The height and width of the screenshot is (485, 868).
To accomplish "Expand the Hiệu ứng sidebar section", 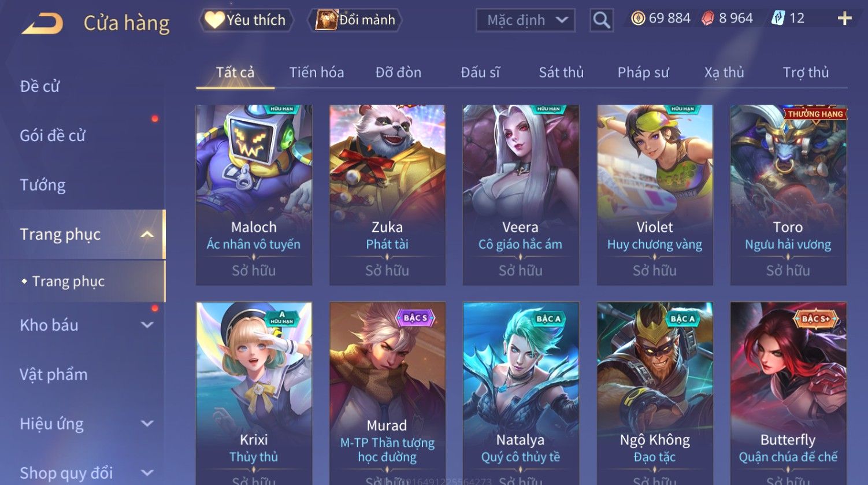I will point(147,424).
